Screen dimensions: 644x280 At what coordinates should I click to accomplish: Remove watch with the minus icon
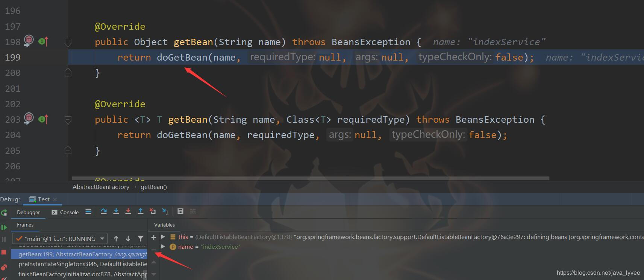coord(154,250)
